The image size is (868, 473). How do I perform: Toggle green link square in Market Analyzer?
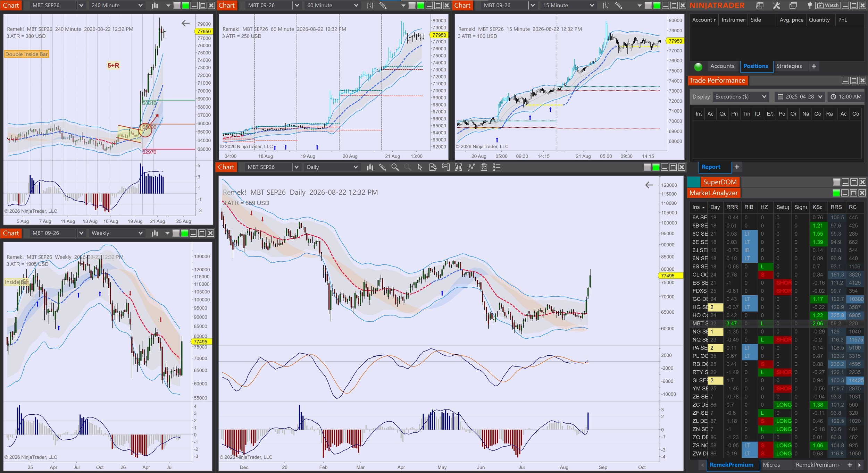(836, 193)
